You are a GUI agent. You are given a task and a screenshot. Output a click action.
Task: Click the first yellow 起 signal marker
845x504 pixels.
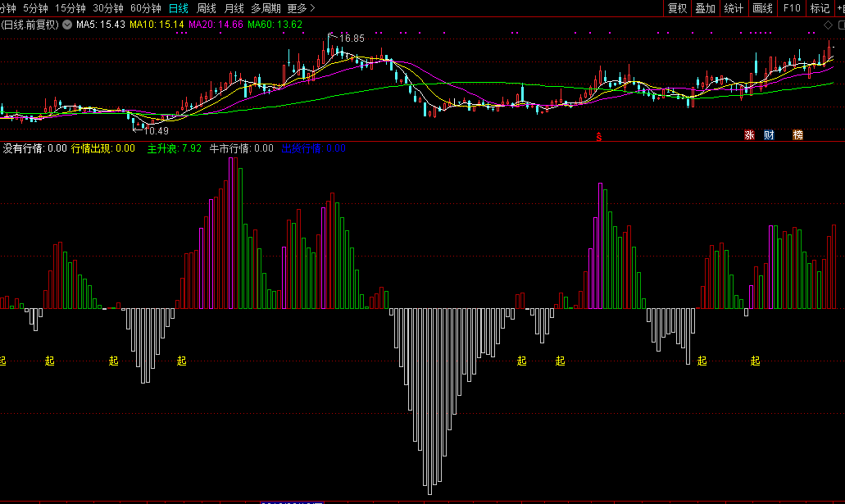click(x=2, y=361)
